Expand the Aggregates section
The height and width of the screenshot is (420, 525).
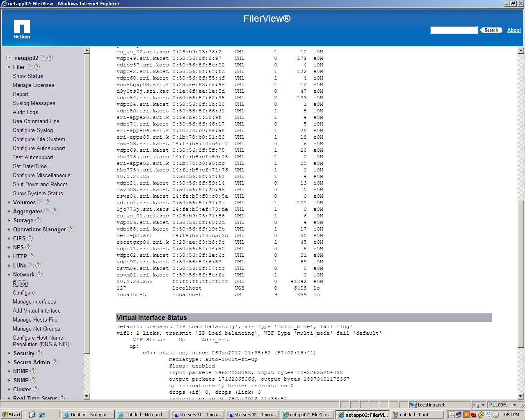[28, 211]
